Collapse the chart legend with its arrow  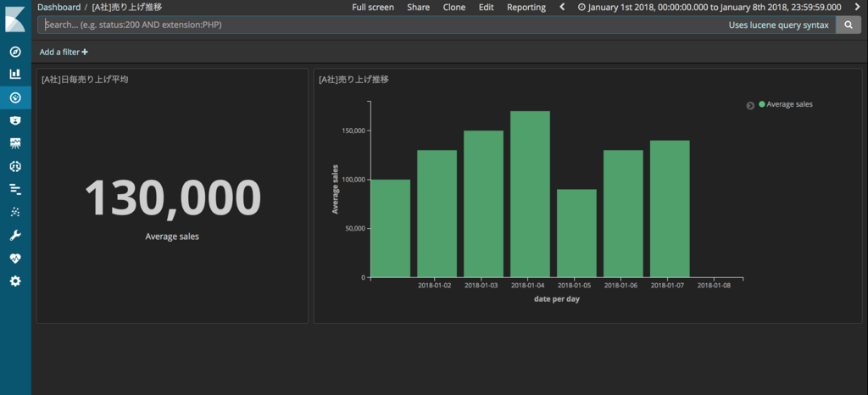[750, 106]
